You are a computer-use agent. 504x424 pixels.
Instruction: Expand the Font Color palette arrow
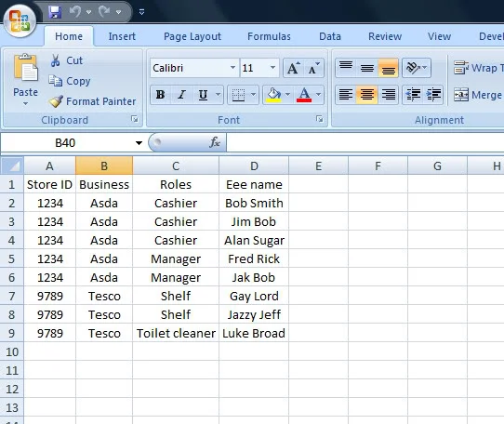pyautogui.click(x=319, y=95)
